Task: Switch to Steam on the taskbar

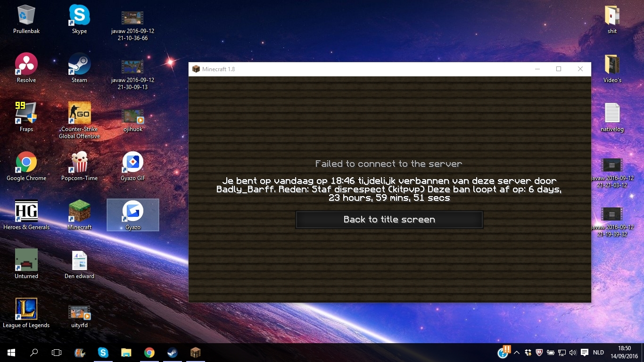Action: click(x=172, y=353)
